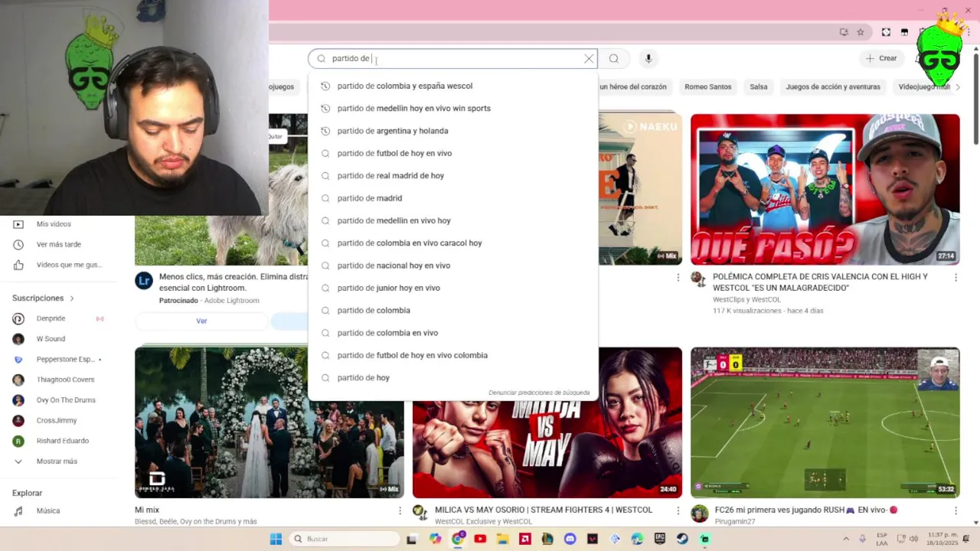The width and height of the screenshot is (980, 551).
Task: Launch Discord from the taskbar
Action: pyautogui.click(x=570, y=539)
